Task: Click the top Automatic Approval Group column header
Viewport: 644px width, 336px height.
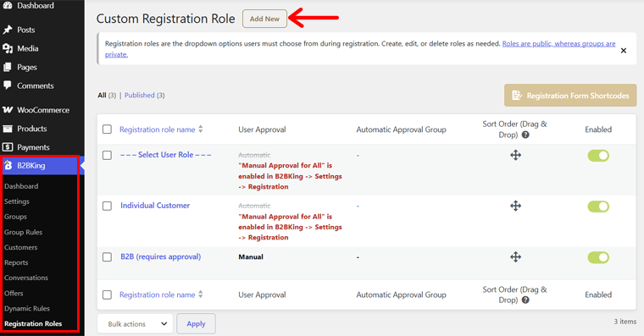Action: [x=401, y=129]
